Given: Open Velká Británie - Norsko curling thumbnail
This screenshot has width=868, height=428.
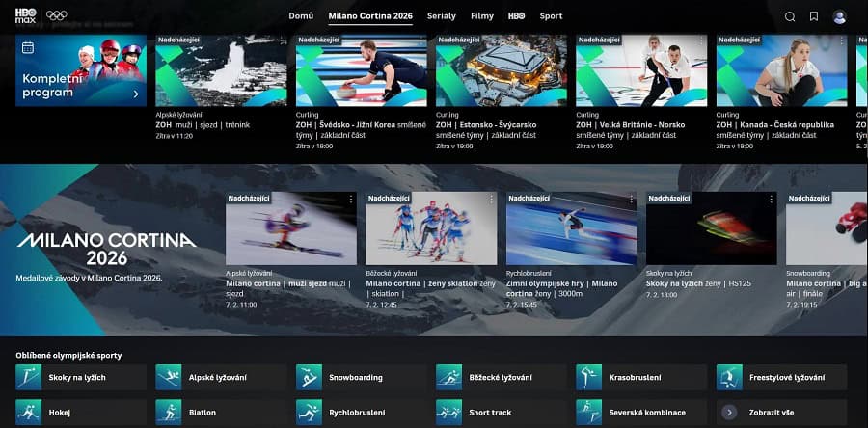Looking at the screenshot, I should click(641, 70).
